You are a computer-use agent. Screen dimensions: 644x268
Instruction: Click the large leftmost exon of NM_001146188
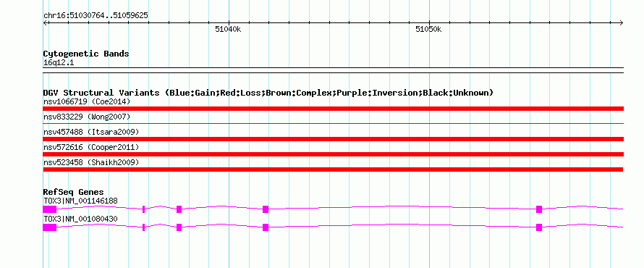50,209
